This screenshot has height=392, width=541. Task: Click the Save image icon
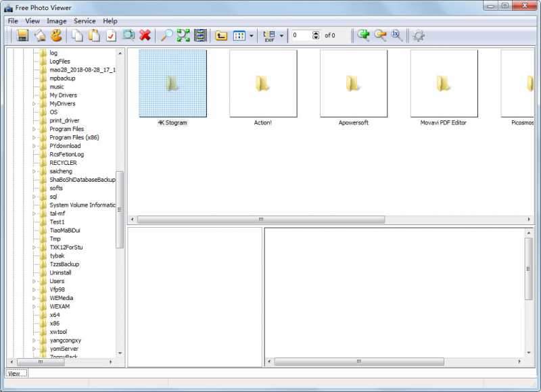click(x=23, y=37)
